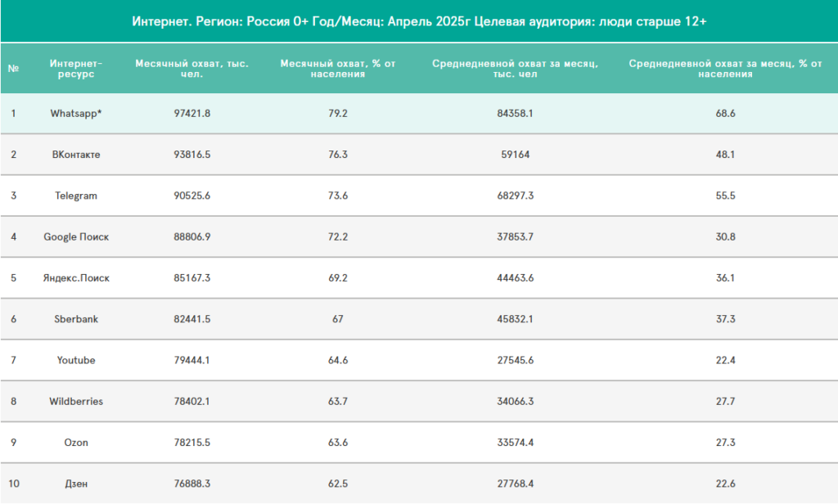
Task: Click Среднедневной охват, тыс. чел header
Action: pyautogui.click(x=516, y=69)
